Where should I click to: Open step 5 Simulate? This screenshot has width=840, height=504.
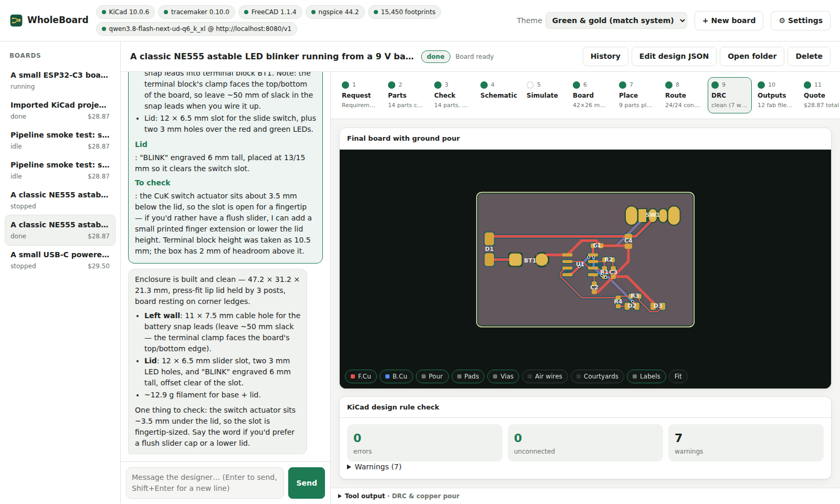(544, 95)
